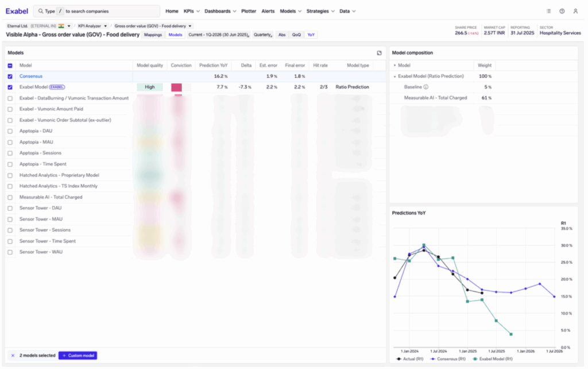
Task: Open the Strategies dropdown menu
Action: [x=320, y=11]
